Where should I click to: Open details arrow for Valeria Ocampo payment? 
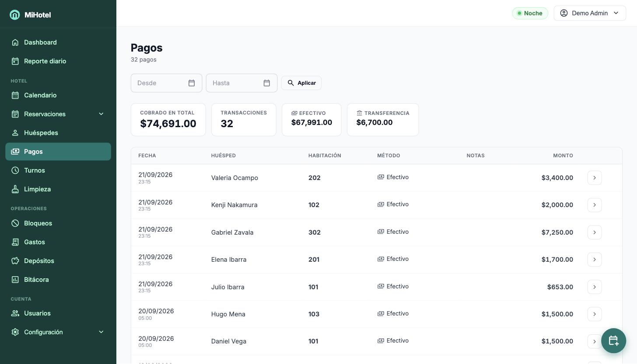tap(595, 178)
